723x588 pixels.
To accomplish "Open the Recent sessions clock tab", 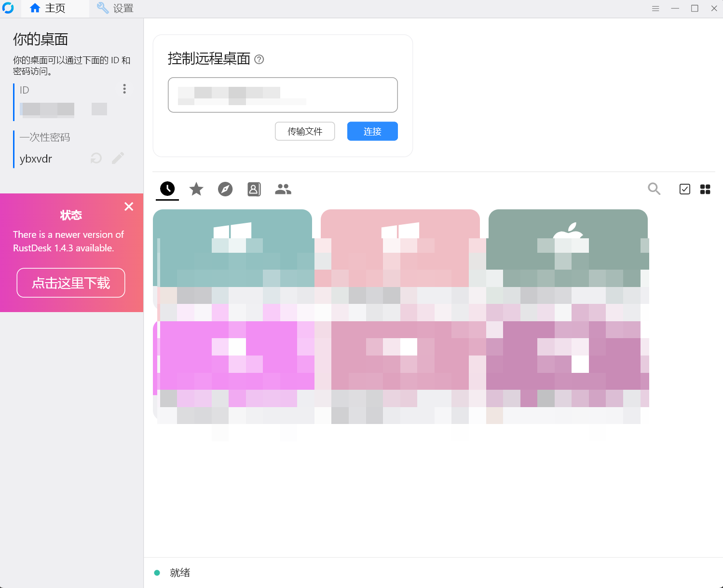I will point(167,189).
